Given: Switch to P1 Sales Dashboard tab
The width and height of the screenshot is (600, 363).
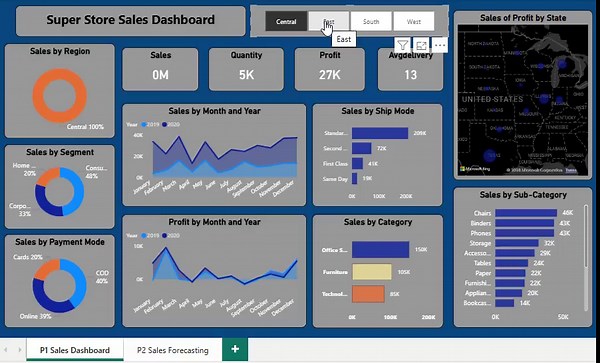Looking at the screenshot, I should click(75, 350).
